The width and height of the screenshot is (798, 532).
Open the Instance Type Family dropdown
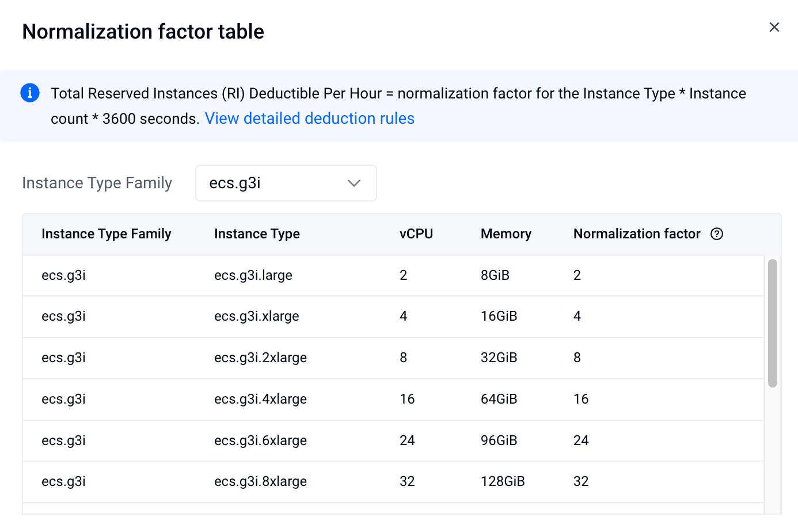[x=286, y=183]
